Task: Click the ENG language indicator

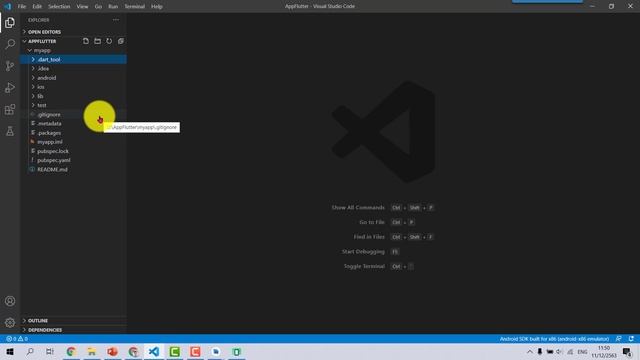Action: 582,352
